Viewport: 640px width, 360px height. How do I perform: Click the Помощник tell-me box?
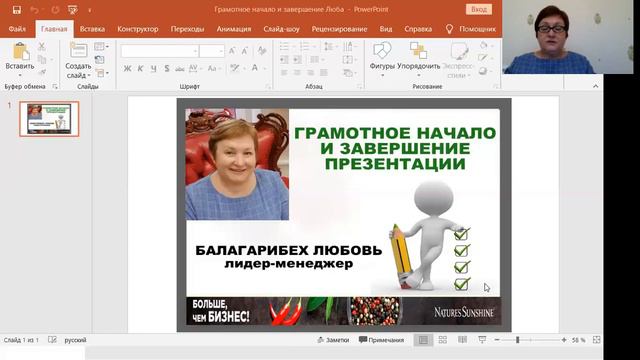(471, 29)
